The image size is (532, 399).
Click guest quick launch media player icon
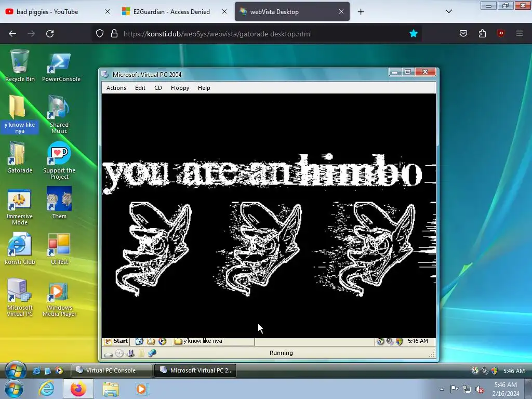162,341
